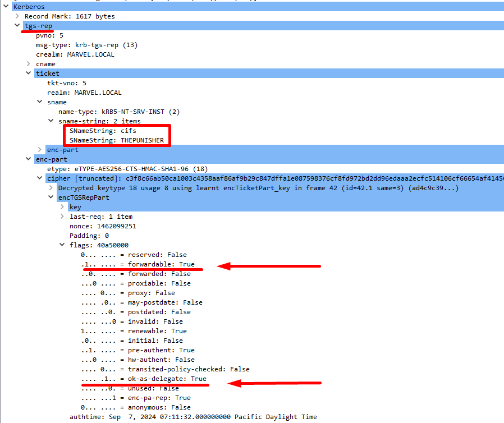Collapse the sname-string 2 items node
This screenshot has width=504, height=423.
pyautogui.click(x=51, y=121)
